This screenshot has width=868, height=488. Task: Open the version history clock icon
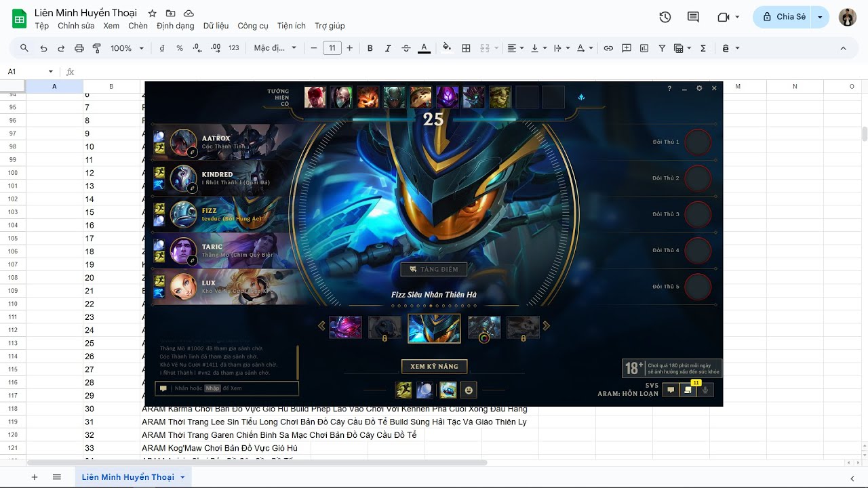click(665, 17)
